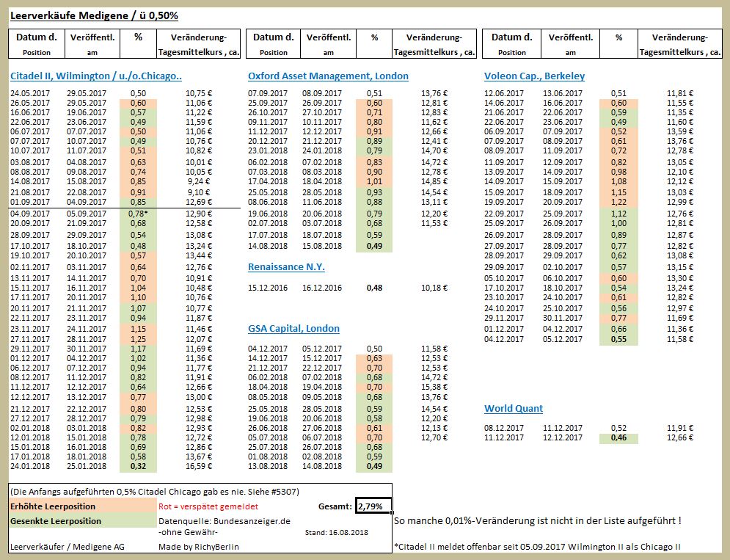Select the 'Veröffentl. am' header above Oxford
The width and height of the screenshot is (730, 560).
[328, 44]
